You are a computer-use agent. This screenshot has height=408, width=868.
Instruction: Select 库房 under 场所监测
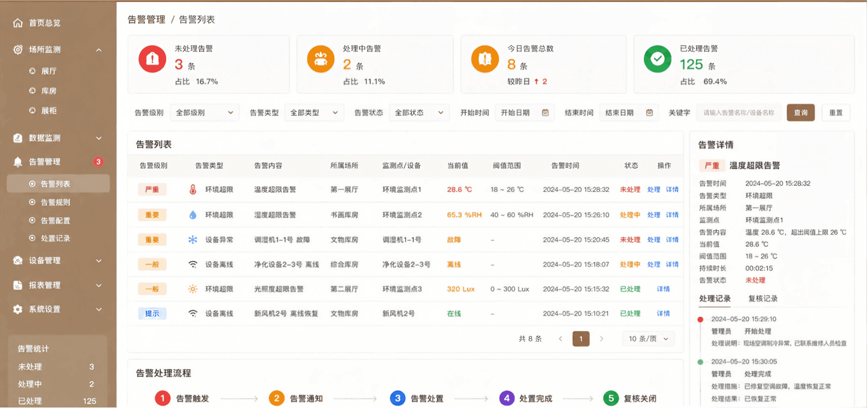point(49,91)
